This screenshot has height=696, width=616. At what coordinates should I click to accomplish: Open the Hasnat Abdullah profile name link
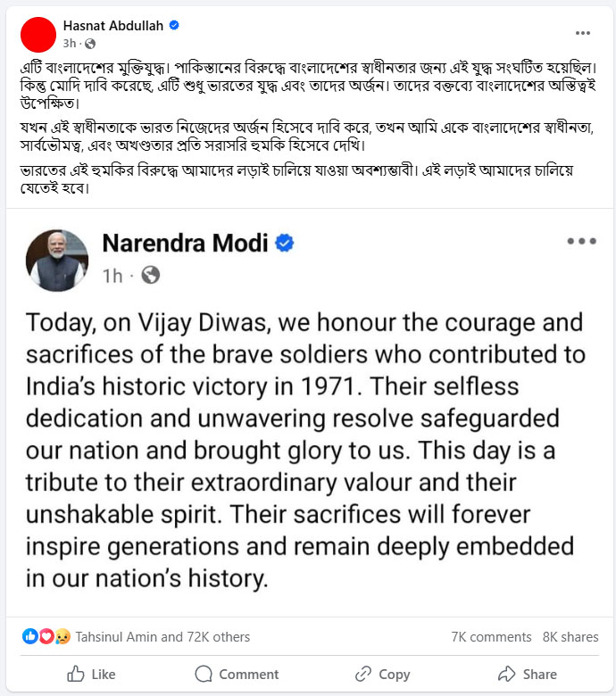(x=113, y=26)
